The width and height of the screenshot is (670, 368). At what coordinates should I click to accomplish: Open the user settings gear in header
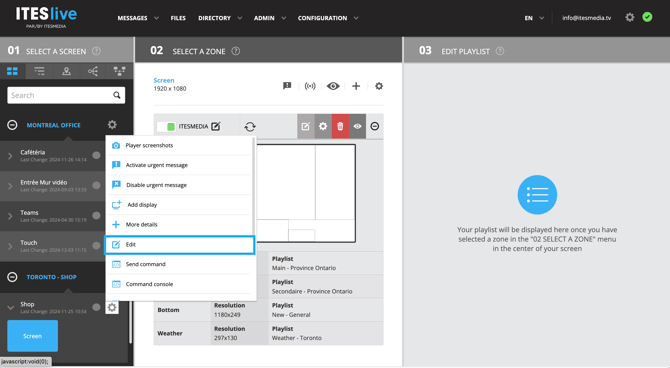(x=630, y=17)
